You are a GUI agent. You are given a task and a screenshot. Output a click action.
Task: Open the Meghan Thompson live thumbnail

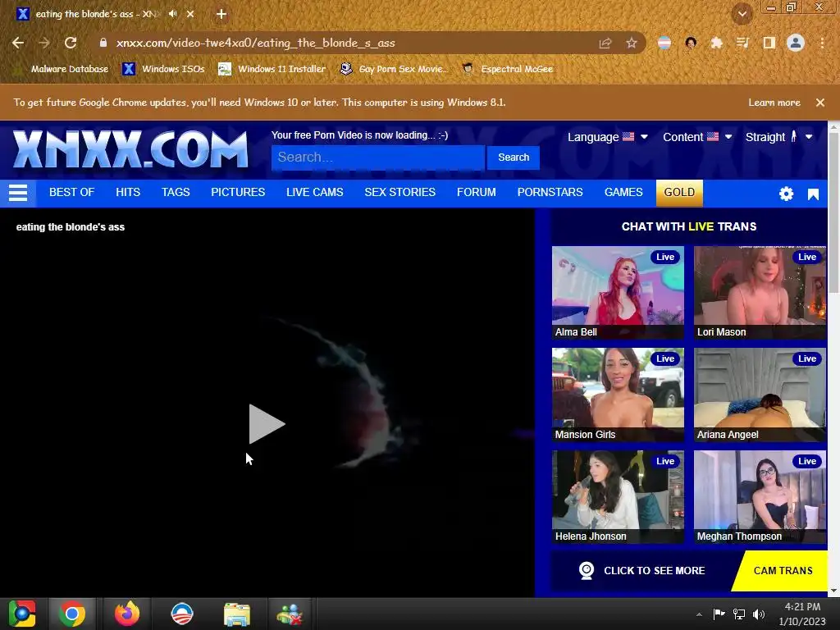(x=760, y=497)
